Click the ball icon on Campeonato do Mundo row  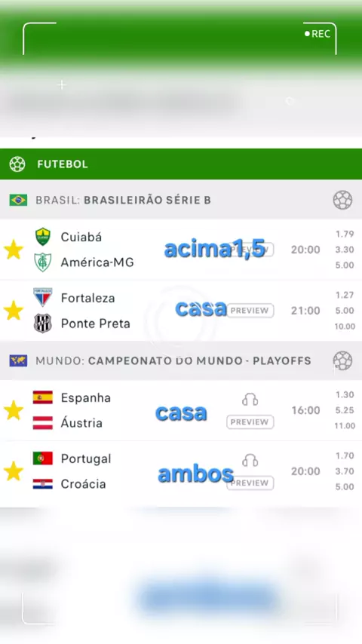342,360
